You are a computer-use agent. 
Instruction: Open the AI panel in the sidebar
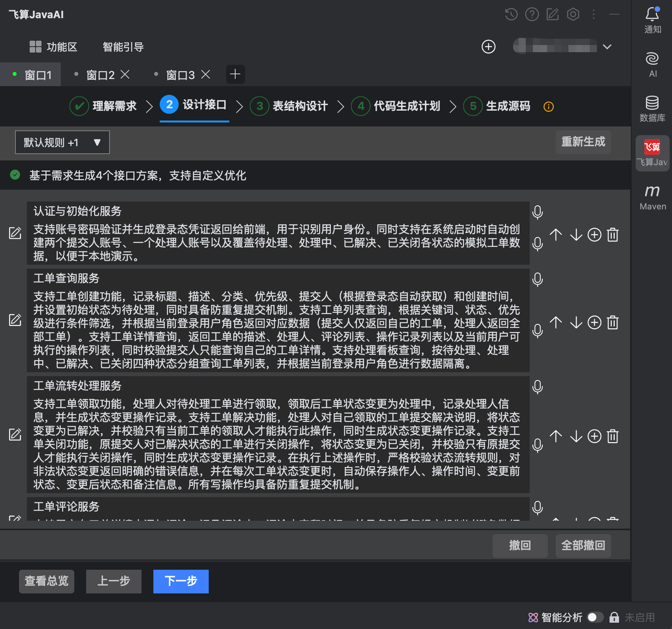653,65
